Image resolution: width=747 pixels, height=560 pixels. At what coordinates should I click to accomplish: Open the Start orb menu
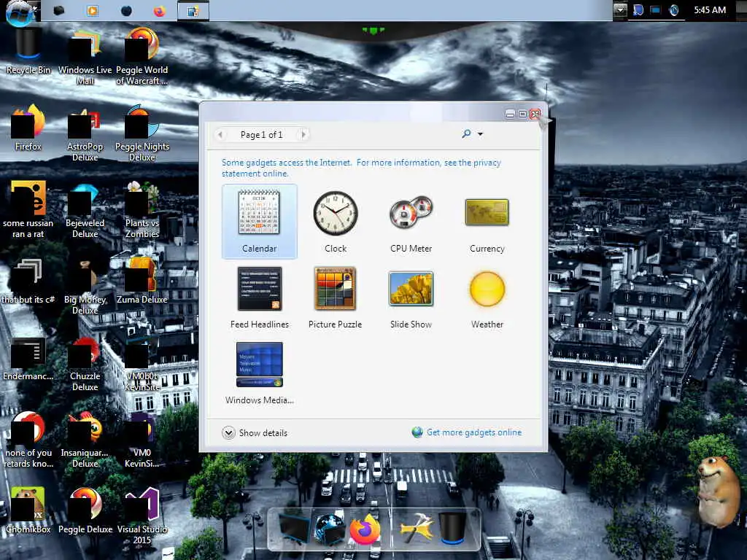21,12
